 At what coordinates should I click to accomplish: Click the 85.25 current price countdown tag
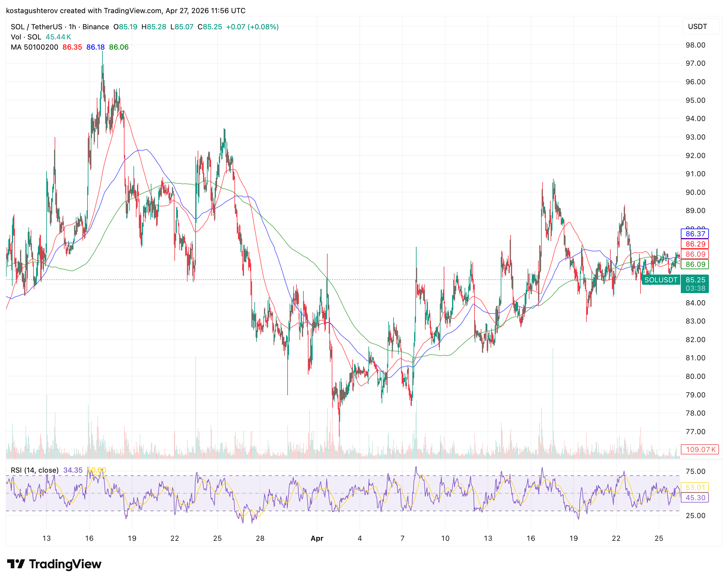click(695, 284)
